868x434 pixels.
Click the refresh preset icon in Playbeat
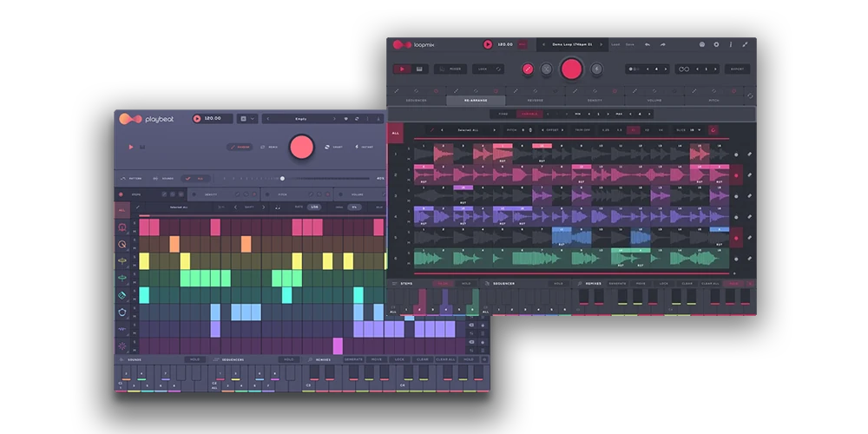pyautogui.click(x=357, y=118)
